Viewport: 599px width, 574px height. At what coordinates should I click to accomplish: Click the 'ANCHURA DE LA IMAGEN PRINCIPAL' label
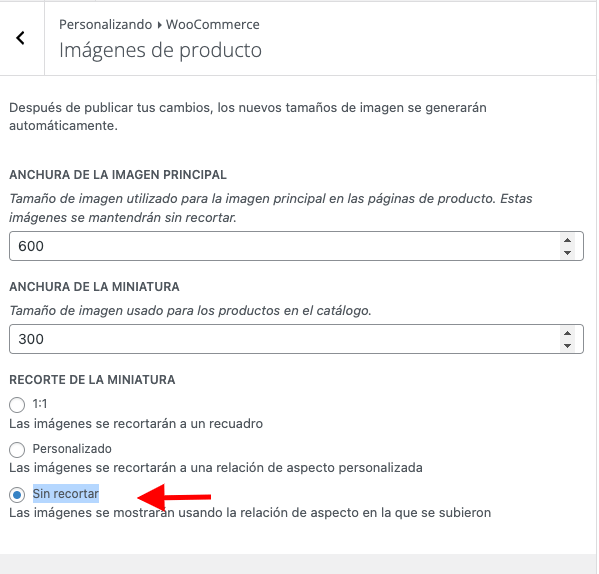tap(118, 175)
